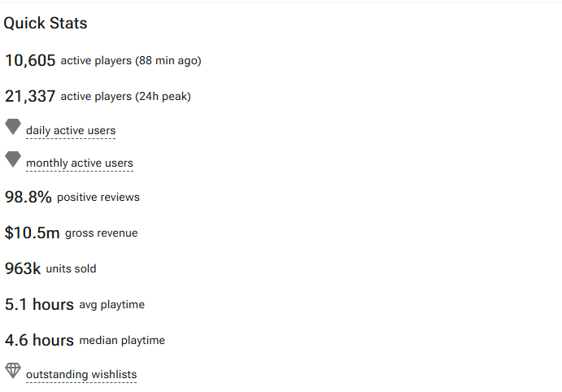Click the Quick Stats heading
This screenshot has height=392, width=562.
coord(46,24)
